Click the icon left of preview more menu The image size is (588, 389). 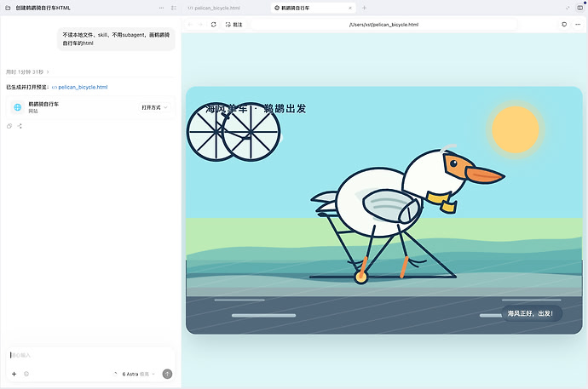(564, 25)
